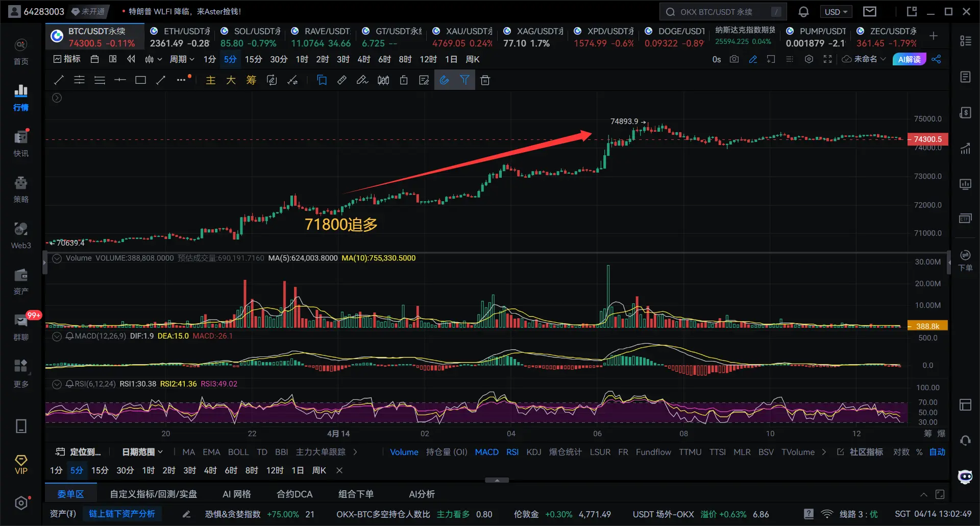Toggle 对数 logarithmic scale
Viewport: 980px width, 526px height.
901,452
